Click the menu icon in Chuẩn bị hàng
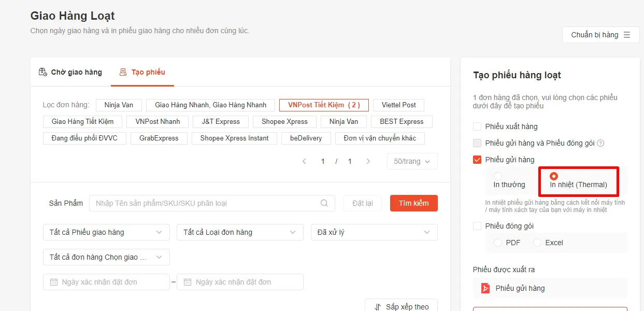 [627, 35]
